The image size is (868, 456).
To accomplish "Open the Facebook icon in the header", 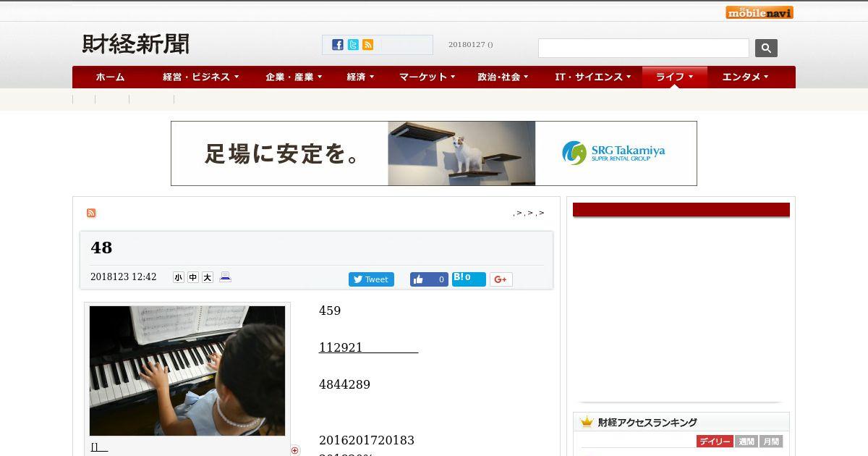I will pyautogui.click(x=338, y=45).
